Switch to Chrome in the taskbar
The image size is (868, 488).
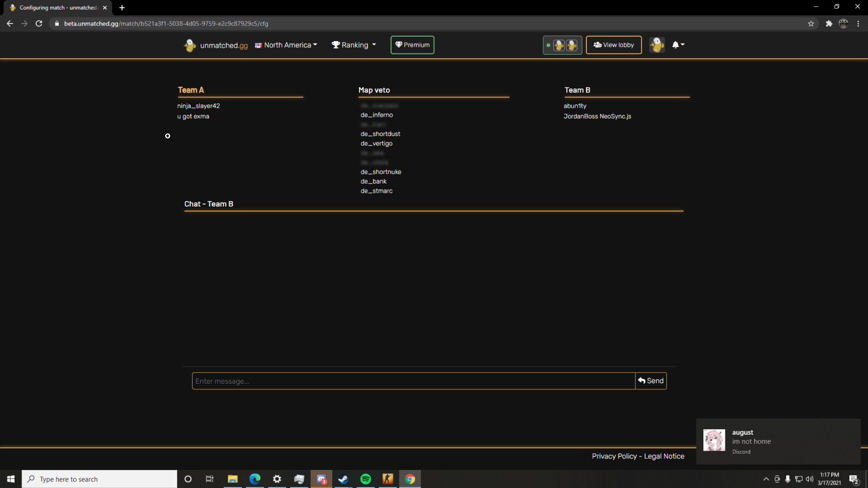410,479
